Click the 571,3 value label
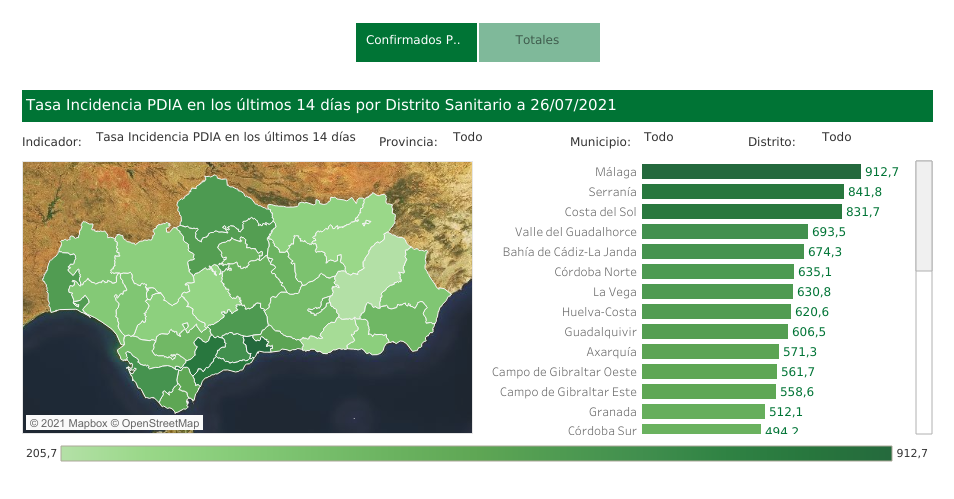Viewport: 954px width, 499px height. tap(799, 352)
